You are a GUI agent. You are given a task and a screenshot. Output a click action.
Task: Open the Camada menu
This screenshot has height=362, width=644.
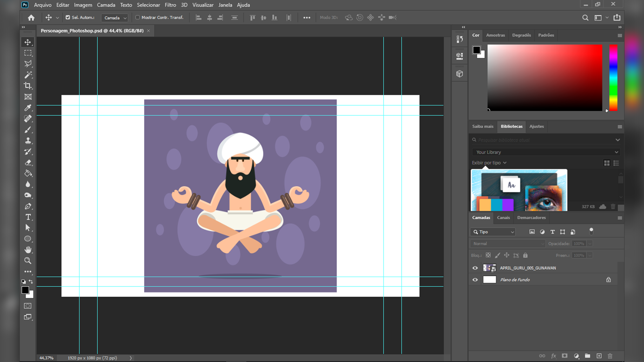click(x=106, y=5)
